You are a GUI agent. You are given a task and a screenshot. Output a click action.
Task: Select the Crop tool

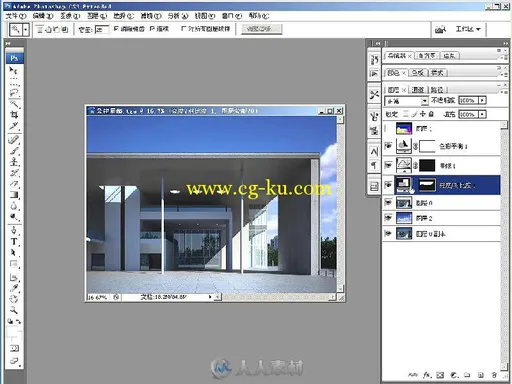[x=14, y=115]
